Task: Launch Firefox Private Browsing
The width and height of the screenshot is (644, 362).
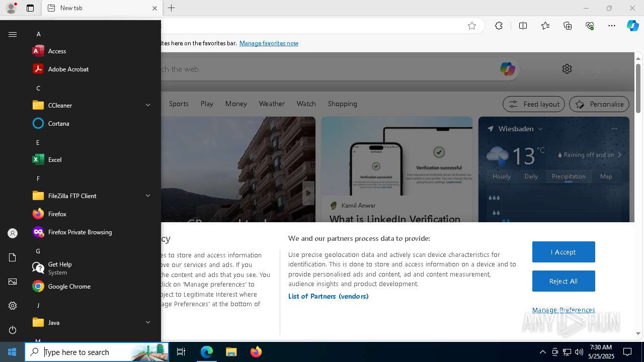Action: click(93, 232)
